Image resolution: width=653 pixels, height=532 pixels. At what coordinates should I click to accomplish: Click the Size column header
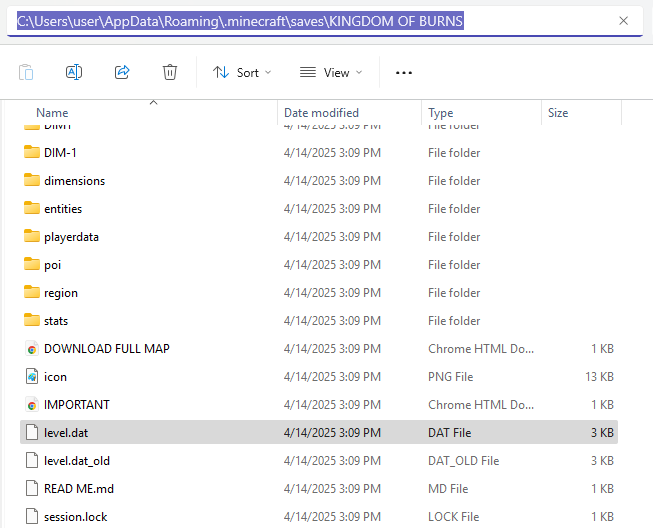point(558,113)
